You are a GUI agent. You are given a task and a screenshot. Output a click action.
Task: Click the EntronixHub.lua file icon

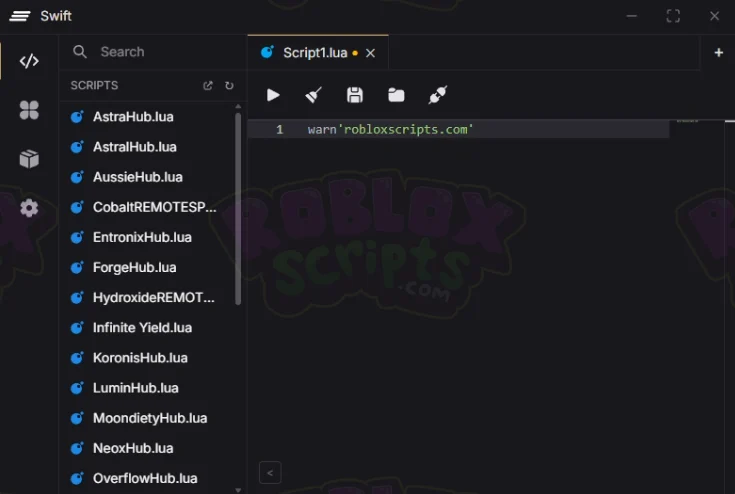(77, 237)
